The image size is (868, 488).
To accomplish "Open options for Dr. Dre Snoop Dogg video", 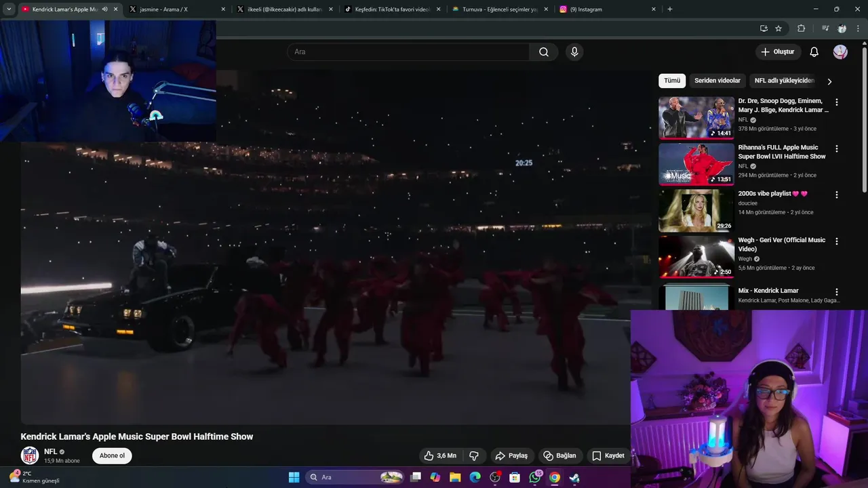I will coord(836,102).
